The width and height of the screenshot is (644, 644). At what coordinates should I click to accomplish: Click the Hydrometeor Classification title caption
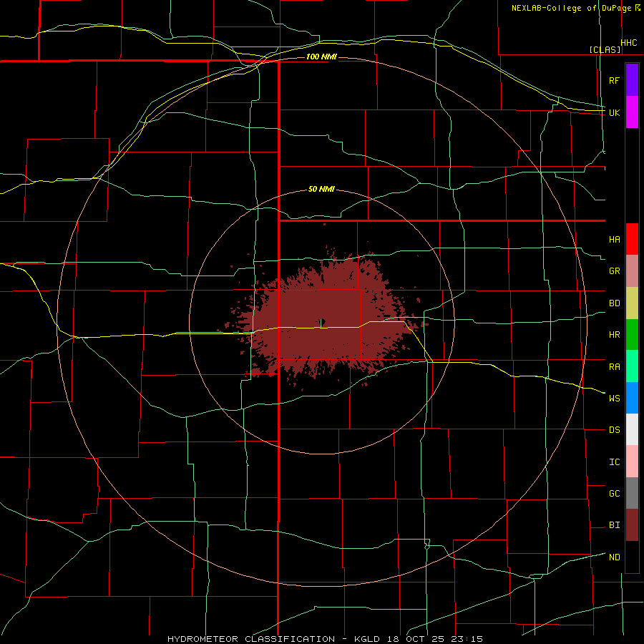tap(325, 639)
